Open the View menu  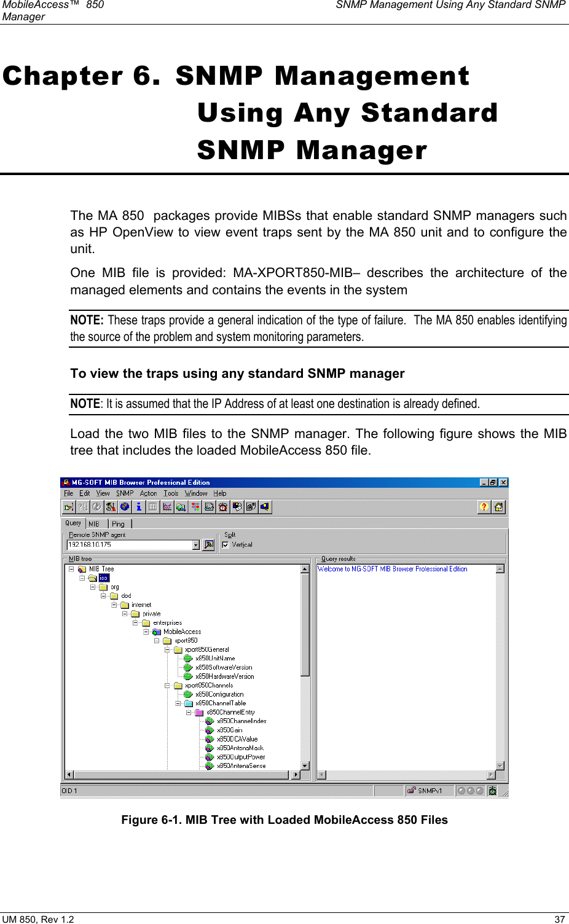point(103,493)
